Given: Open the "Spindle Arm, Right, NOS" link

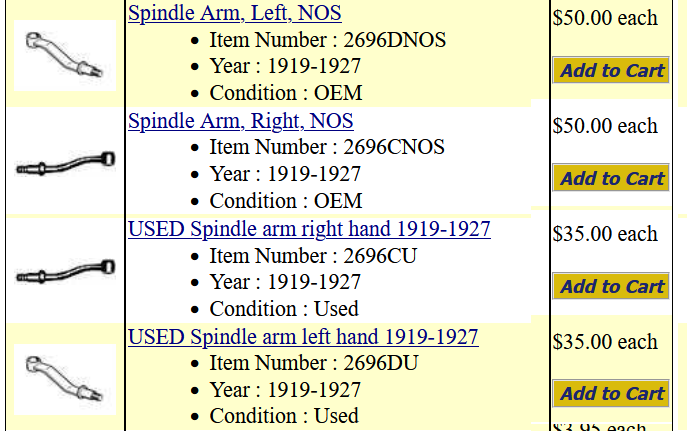Looking at the screenshot, I should (240, 121).
